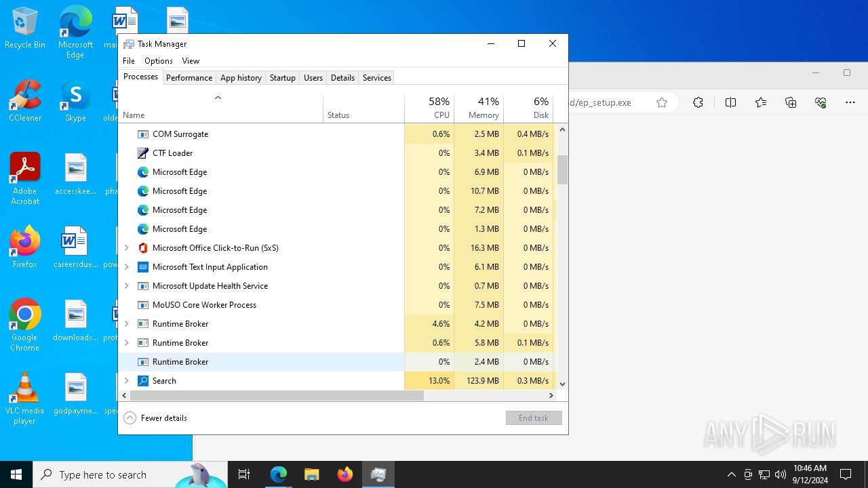
Task: Toggle Edge split screen button
Action: 730,102
